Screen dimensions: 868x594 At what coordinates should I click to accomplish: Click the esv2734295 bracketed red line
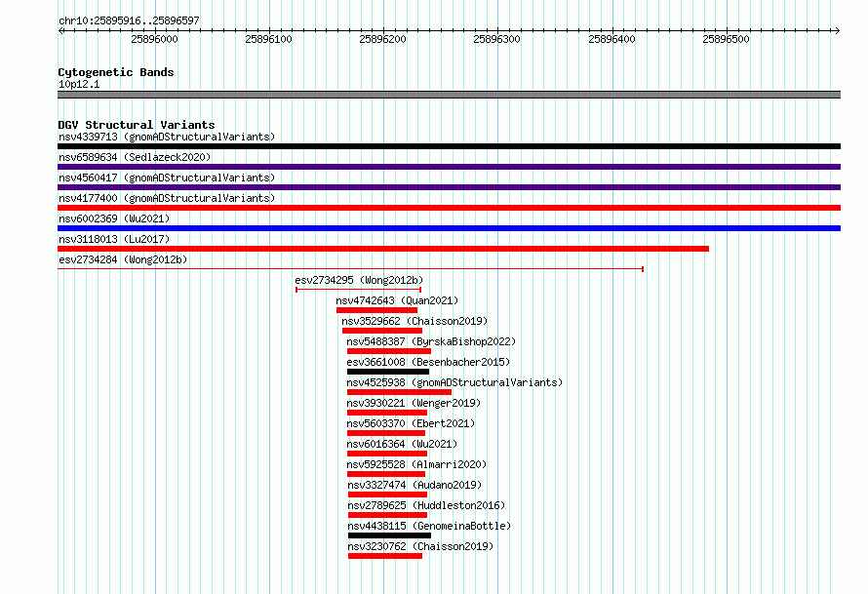(359, 290)
